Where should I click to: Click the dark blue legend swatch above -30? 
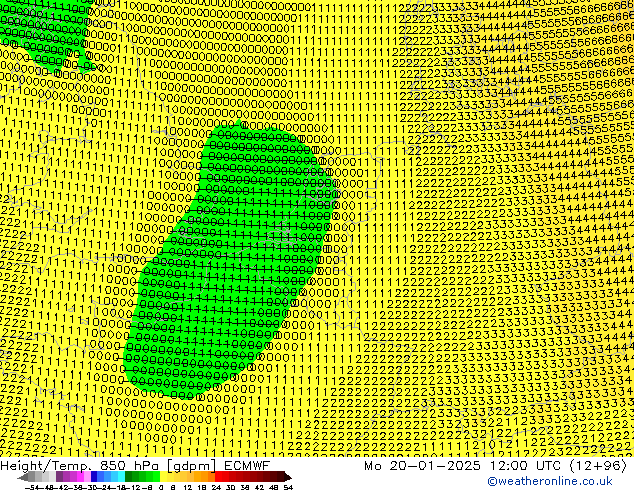94,477
